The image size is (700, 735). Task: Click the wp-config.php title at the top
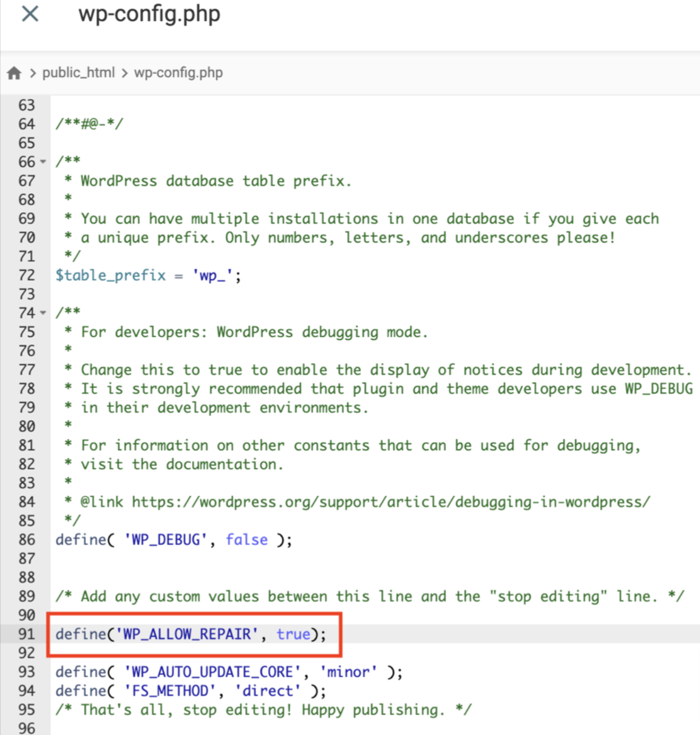[150, 15]
